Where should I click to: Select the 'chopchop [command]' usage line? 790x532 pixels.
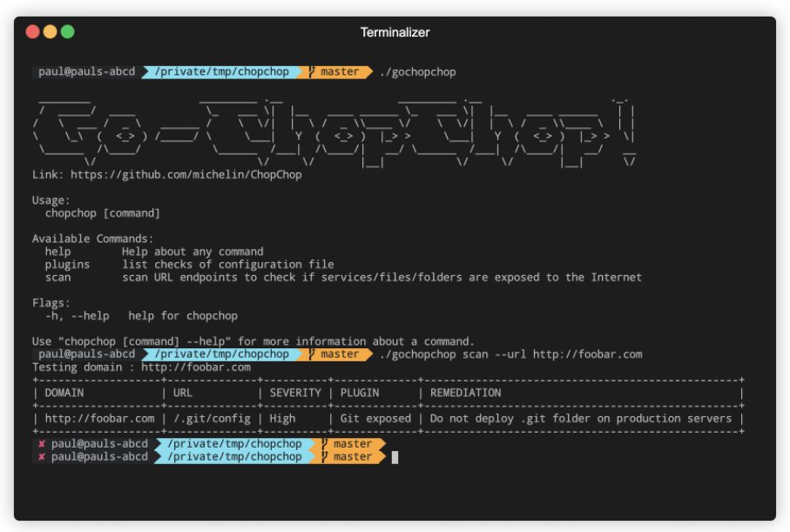point(102,213)
